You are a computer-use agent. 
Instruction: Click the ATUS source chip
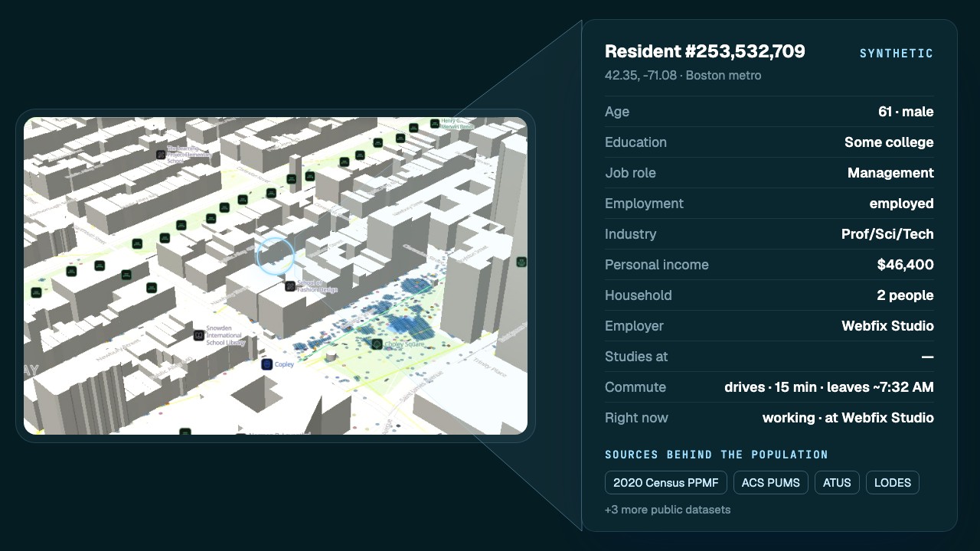[x=837, y=483]
